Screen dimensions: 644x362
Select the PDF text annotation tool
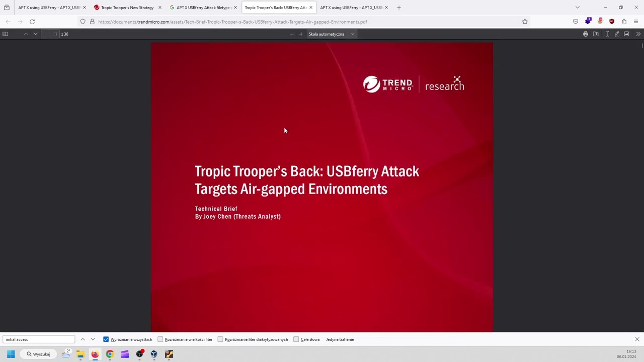coord(608,34)
